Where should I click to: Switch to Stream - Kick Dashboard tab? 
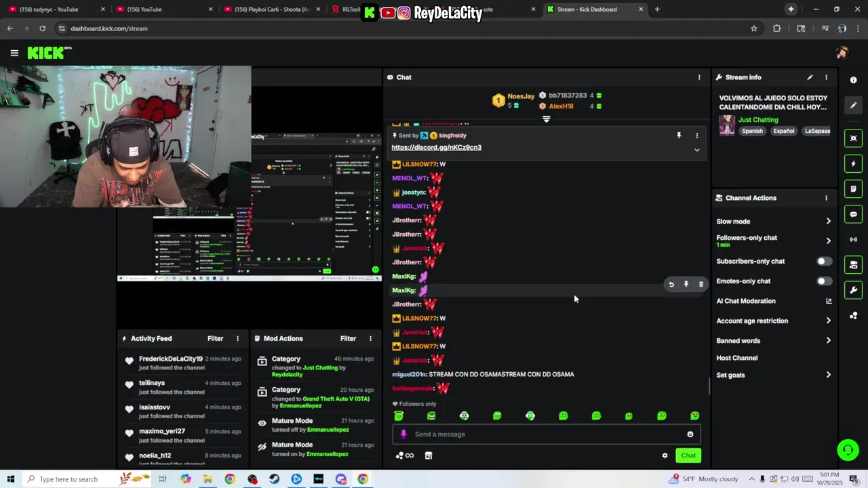[x=594, y=9]
